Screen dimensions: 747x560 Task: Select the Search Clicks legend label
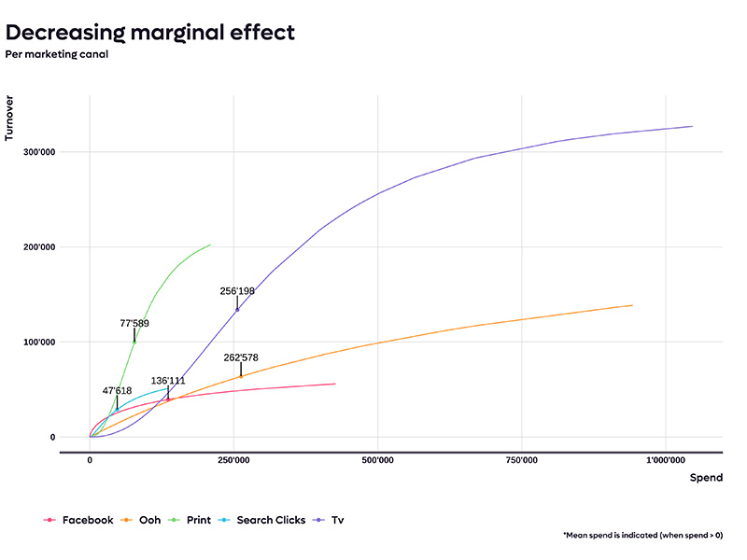(271, 520)
